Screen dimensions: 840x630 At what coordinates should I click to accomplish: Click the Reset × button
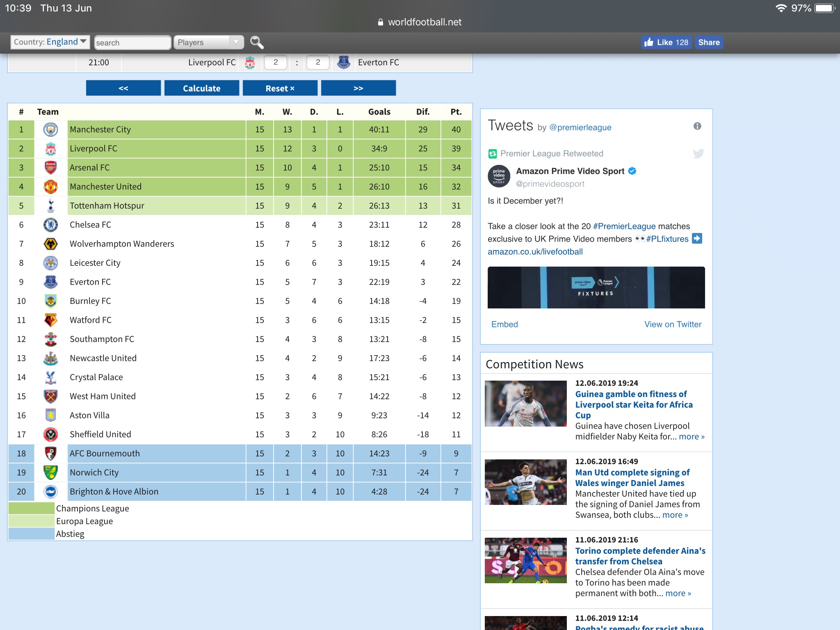point(280,88)
